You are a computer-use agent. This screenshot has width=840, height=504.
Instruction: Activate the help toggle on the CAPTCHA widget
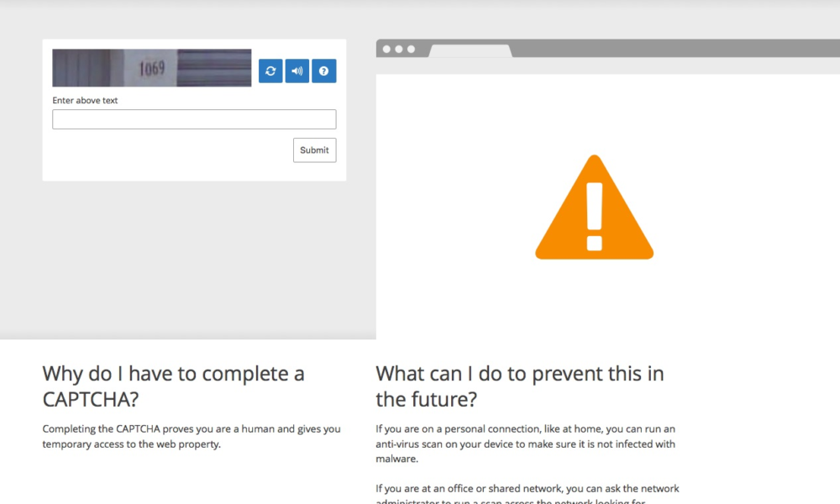(323, 71)
